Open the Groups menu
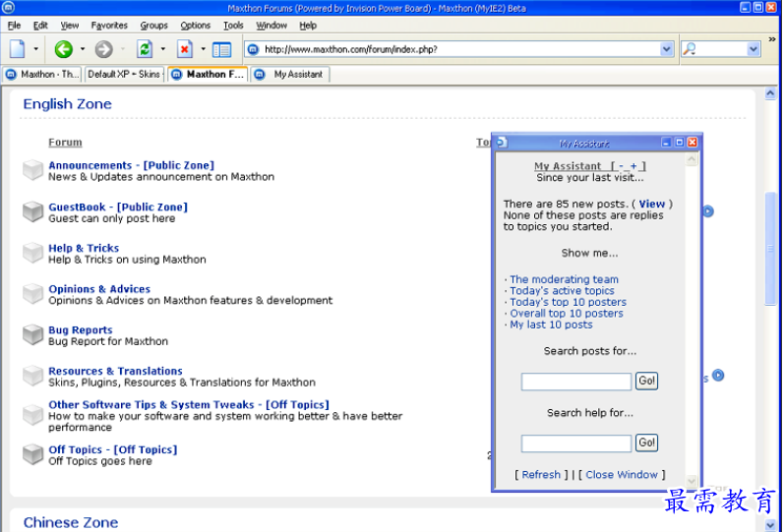The image size is (784, 532). click(x=154, y=25)
